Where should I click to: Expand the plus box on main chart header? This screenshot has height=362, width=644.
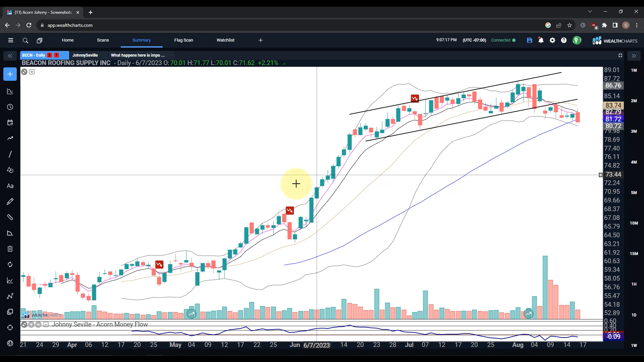click(32, 72)
